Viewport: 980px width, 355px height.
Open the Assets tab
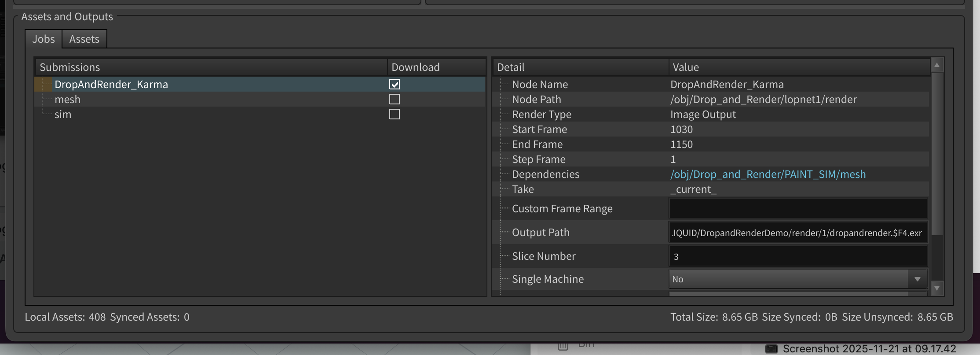(84, 39)
